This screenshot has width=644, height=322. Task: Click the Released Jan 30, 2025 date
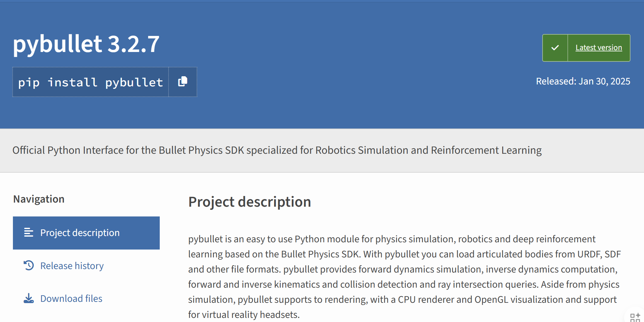(x=583, y=81)
